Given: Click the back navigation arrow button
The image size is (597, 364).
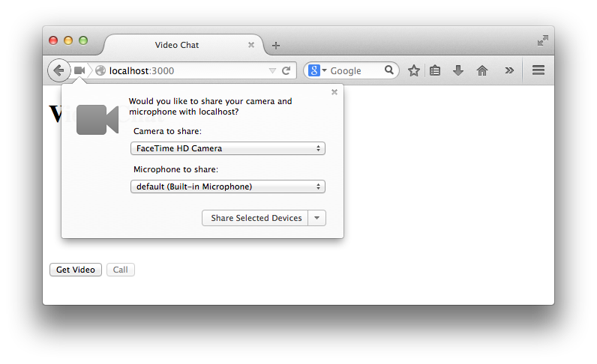Looking at the screenshot, I should [x=58, y=70].
